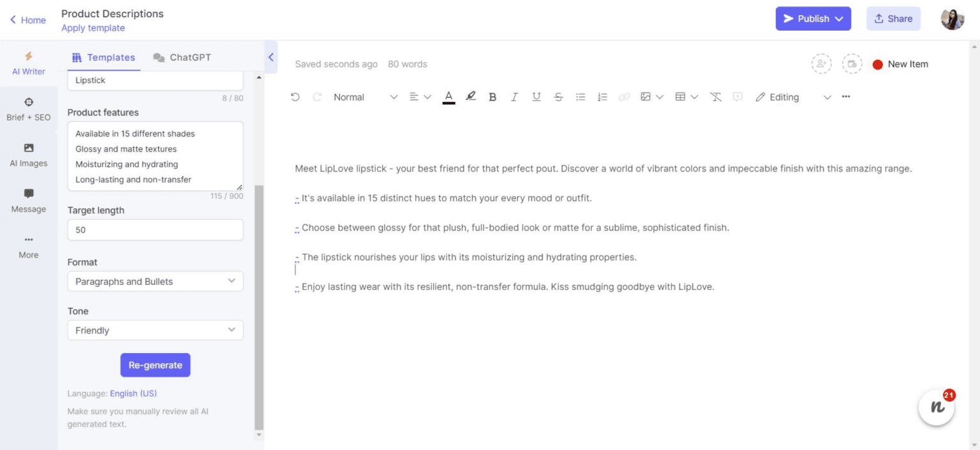This screenshot has width=980, height=450.
Task: Click the Re-generate button
Action: (x=155, y=365)
